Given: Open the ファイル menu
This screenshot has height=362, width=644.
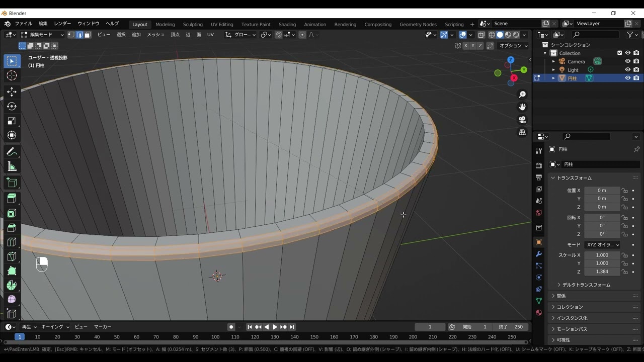Looking at the screenshot, I should click(x=24, y=24).
